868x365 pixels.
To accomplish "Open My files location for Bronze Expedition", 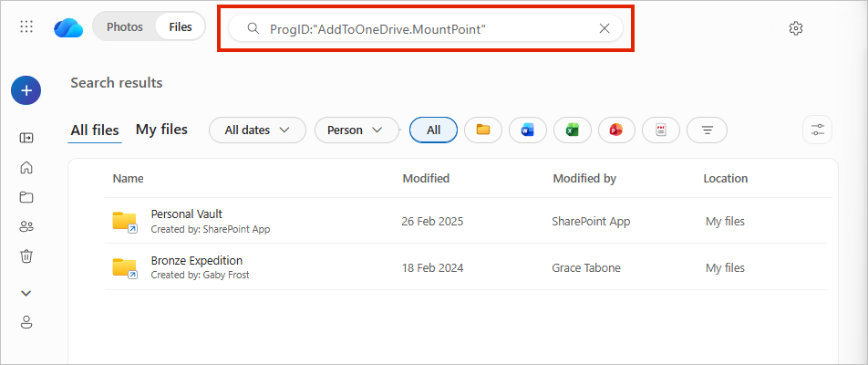I will [x=725, y=268].
